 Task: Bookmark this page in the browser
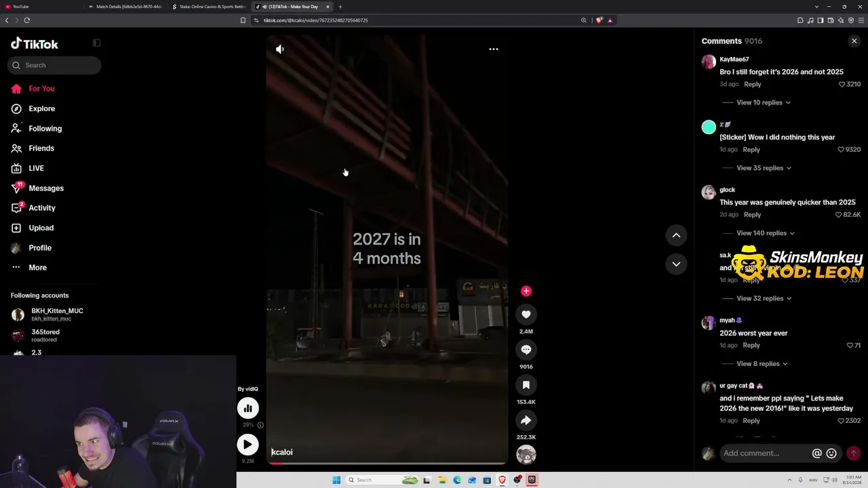(x=243, y=20)
